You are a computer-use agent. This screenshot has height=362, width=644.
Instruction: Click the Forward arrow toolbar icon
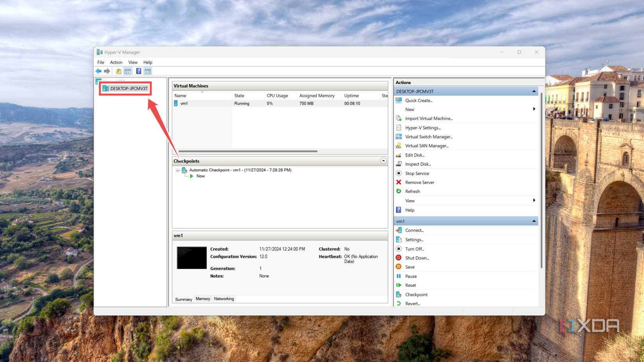point(107,71)
